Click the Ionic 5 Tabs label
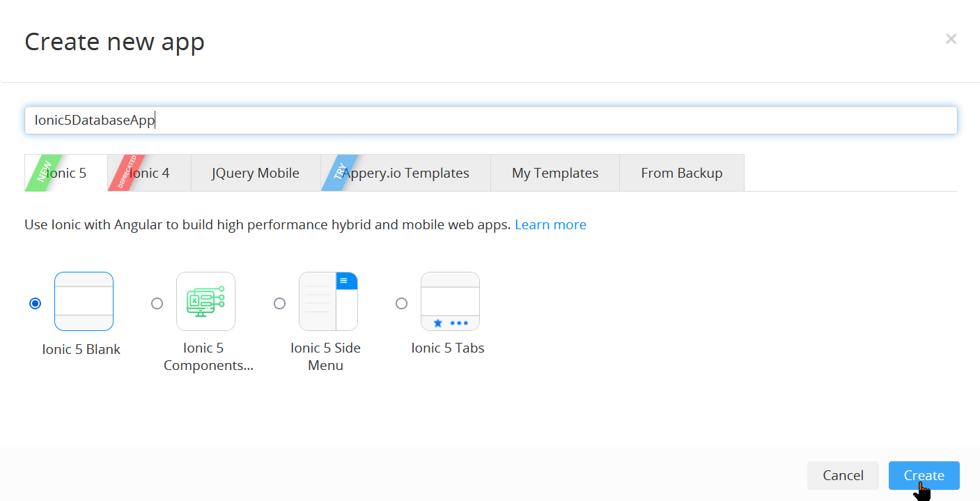This screenshot has width=980, height=501. coord(448,348)
